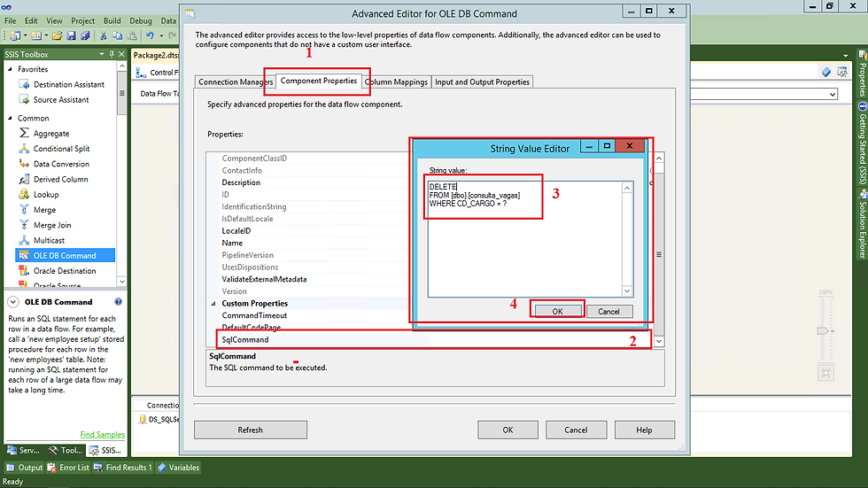Screen dimensions: 868x488
Task: Select Destination Assistant in SSIS Toolbox
Action: click(69, 85)
